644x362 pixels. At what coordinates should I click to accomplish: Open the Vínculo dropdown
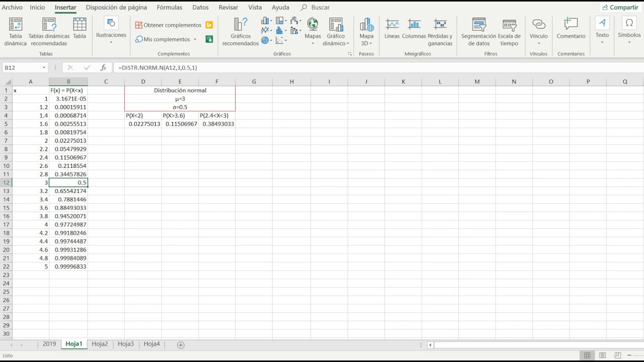pyautogui.click(x=538, y=32)
